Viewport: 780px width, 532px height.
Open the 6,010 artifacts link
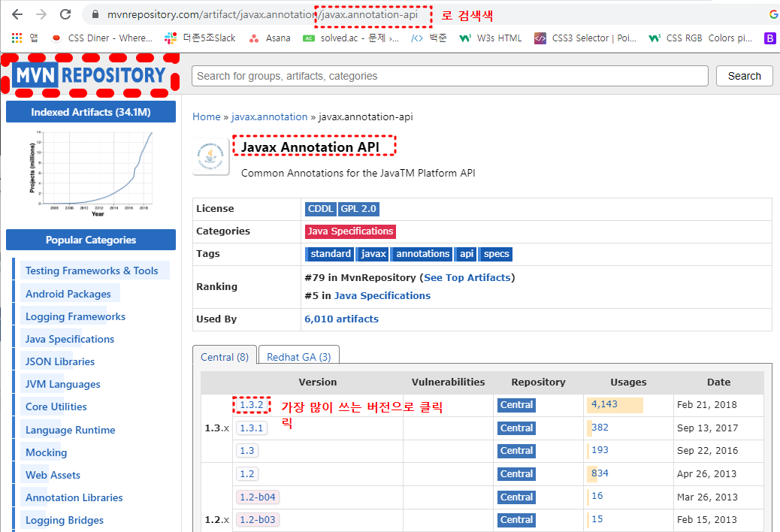point(341,319)
